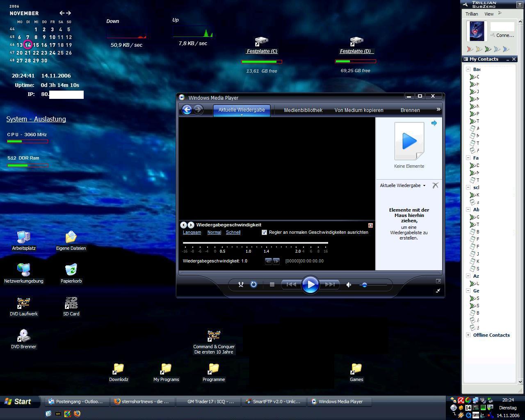Go to previous month in desktop calendar
This screenshot has height=420, width=525.
pyautogui.click(x=62, y=13)
